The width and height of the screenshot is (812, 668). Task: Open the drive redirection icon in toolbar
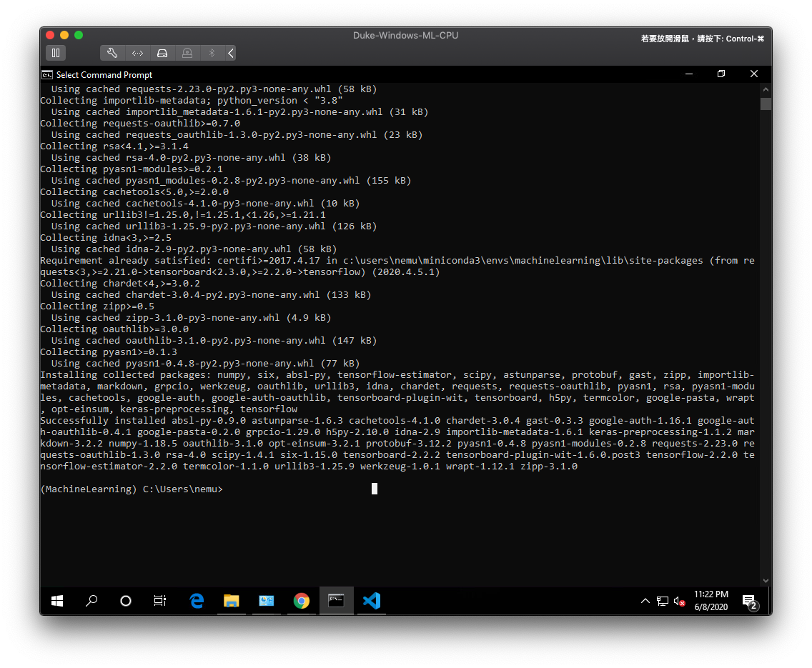click(162, 52)
